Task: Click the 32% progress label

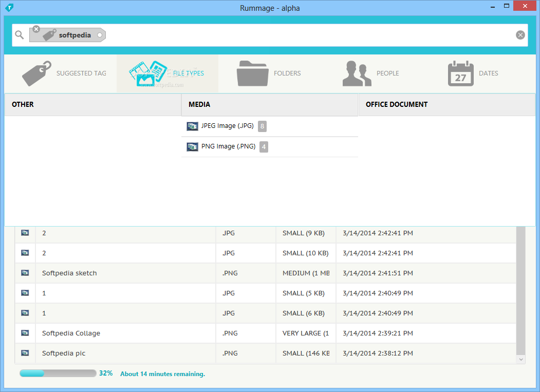Action: tap(106, 374)
